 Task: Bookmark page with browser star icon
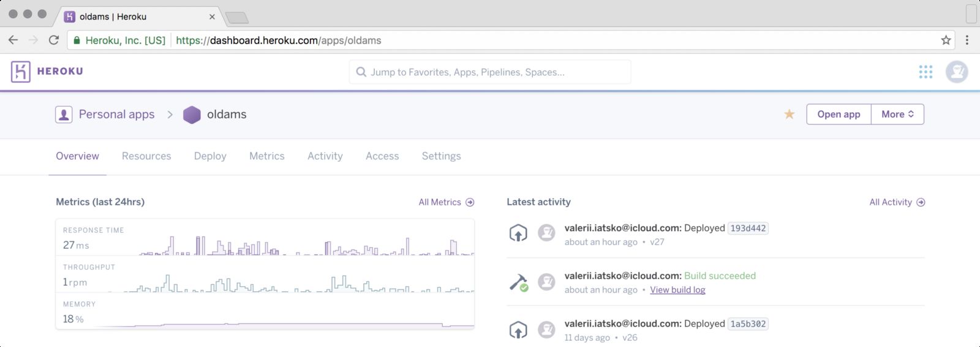click(x=946, y=40)
